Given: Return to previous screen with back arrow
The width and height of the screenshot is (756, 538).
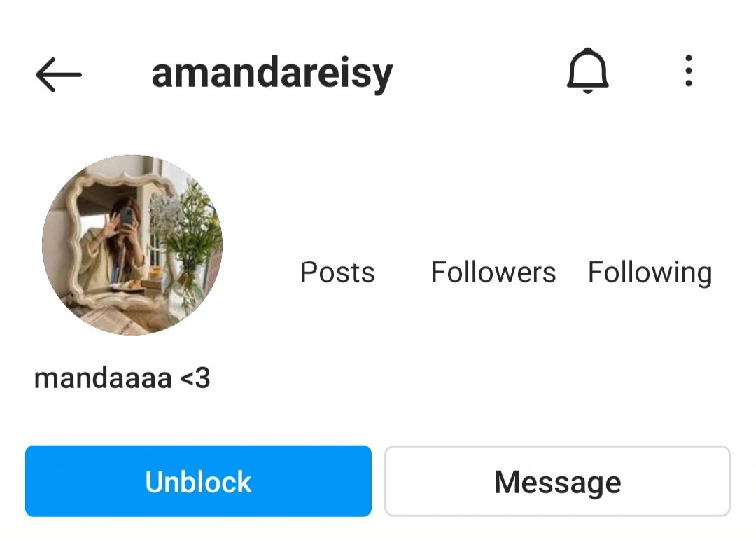Looking at the screenshot, I should pyautogui.click(x=58, y=74).
